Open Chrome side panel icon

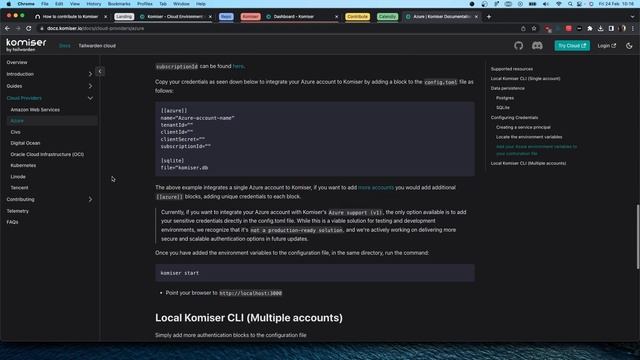tap(611, 29)
